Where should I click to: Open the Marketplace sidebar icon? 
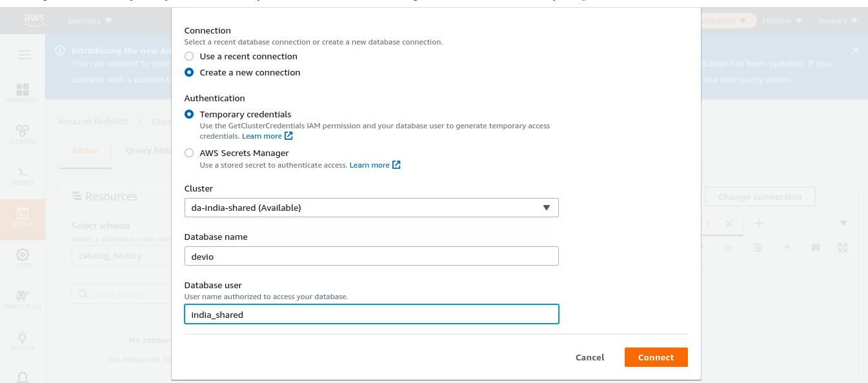pos(23,299)
